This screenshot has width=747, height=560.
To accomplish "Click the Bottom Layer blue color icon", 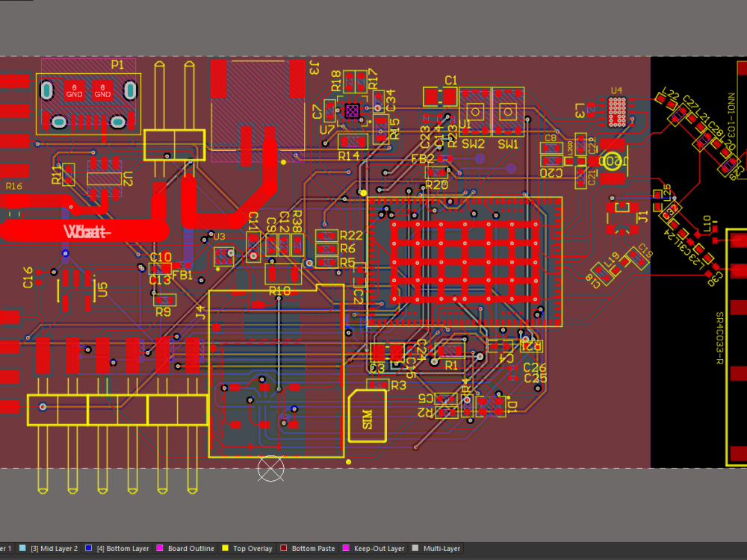I will [89, 548].
